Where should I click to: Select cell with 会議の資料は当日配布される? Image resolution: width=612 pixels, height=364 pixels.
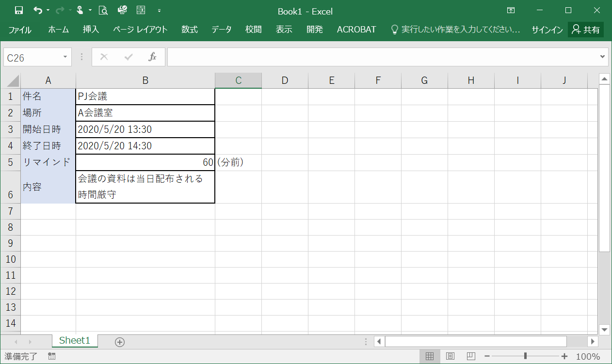(145, 187)
